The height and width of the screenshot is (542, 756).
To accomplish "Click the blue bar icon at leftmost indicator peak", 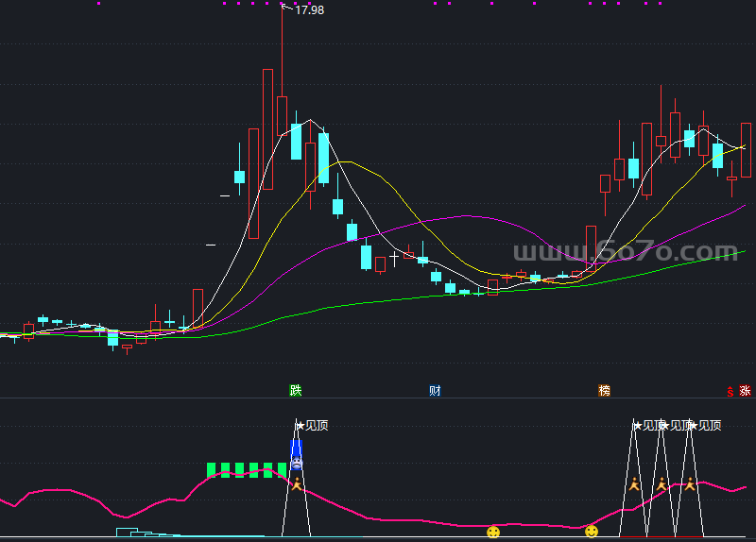I will [296, 451].
